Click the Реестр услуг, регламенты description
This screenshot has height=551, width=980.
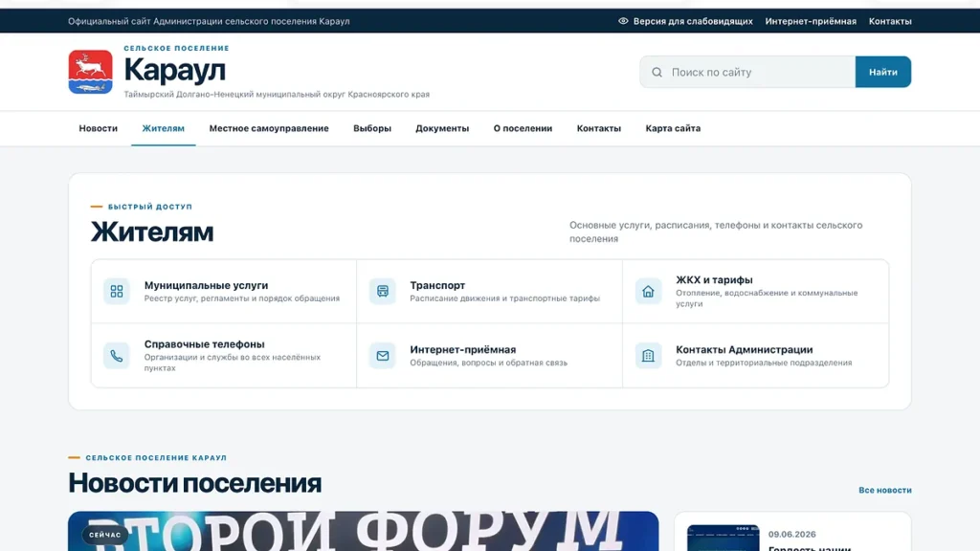(x=242, y=298)
